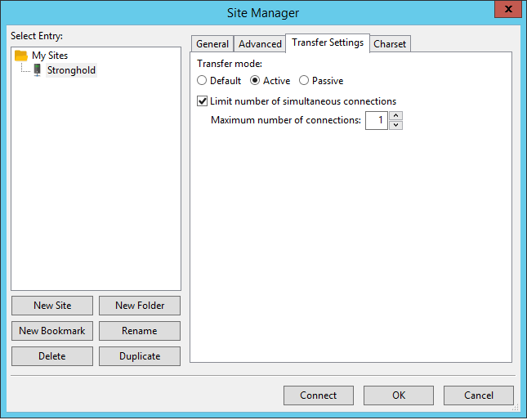Click the Stronghold server icon
The height and width of the screenshot is (420, 527).
pos(37,70)
